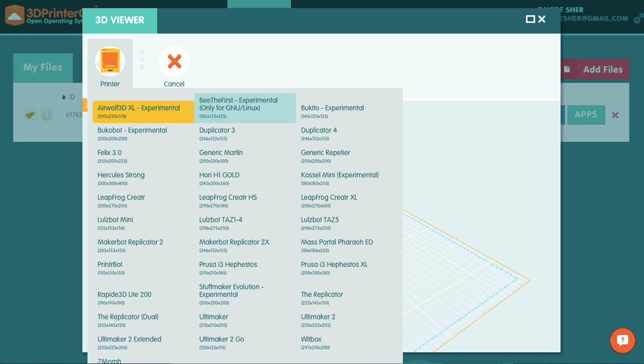Click the yellow model icon in file row
Viewport: 644px width, 364px height.
tap(31, 115)
